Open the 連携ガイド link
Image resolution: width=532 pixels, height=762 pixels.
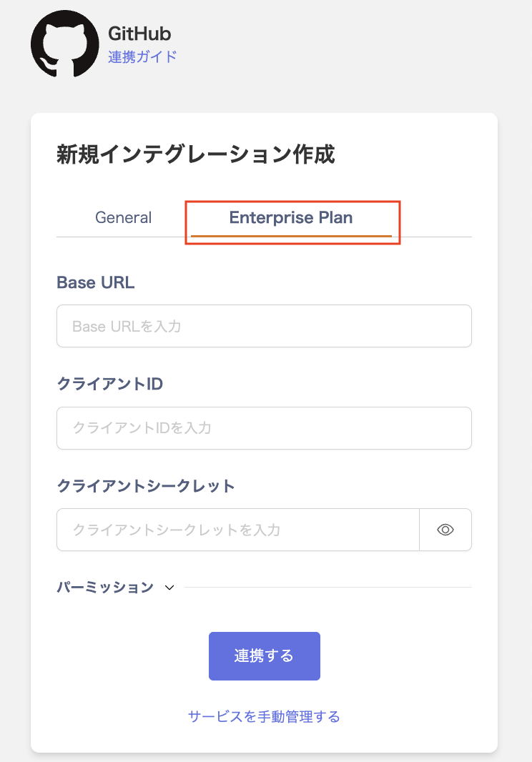click(x=142, y=57)
